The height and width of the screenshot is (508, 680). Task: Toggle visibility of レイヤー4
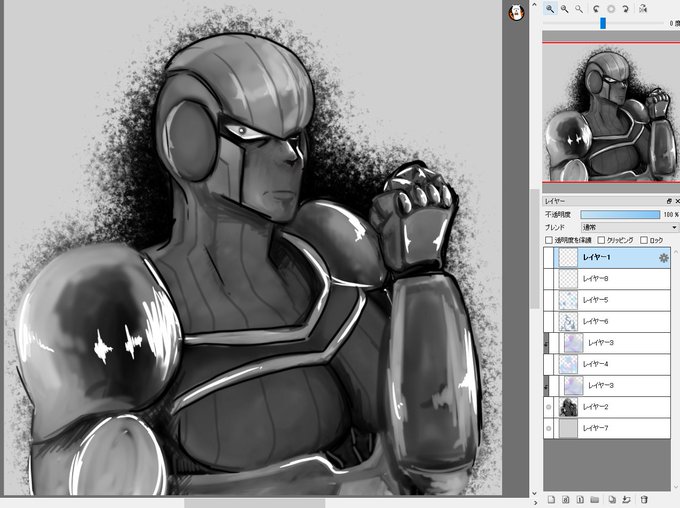[549, 364]
